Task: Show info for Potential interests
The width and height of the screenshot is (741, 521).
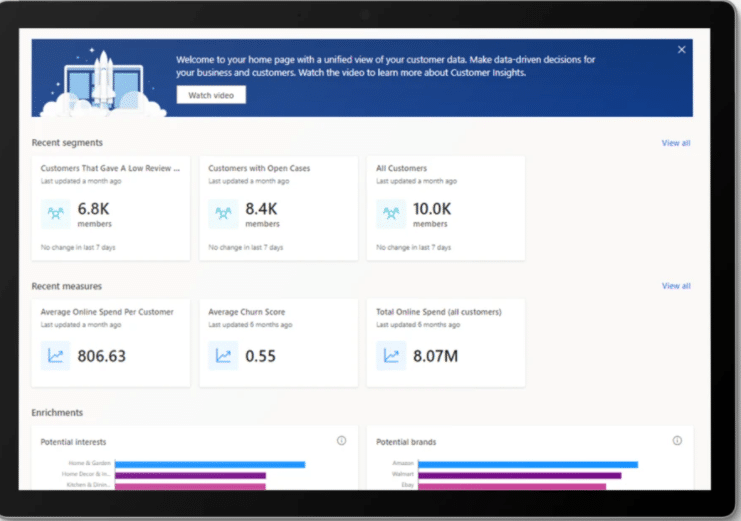Action: pyautogui.click(x=341, y=441)
